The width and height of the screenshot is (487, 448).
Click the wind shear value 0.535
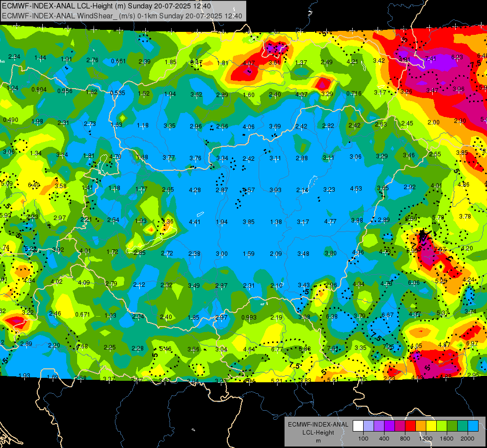118,93
